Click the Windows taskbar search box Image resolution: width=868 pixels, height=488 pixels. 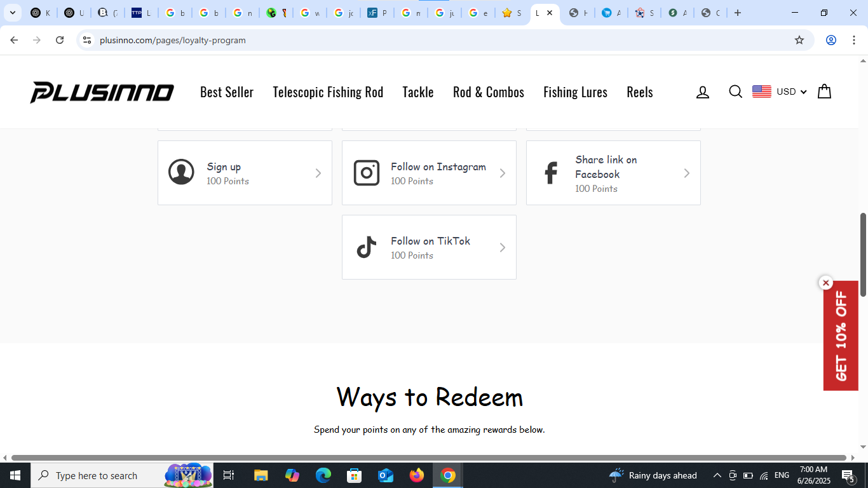[122, 475]
